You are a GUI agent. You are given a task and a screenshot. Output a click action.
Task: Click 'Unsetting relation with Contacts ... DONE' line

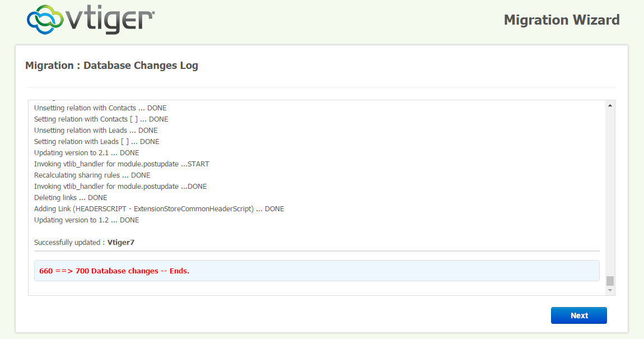pos(100,108)
